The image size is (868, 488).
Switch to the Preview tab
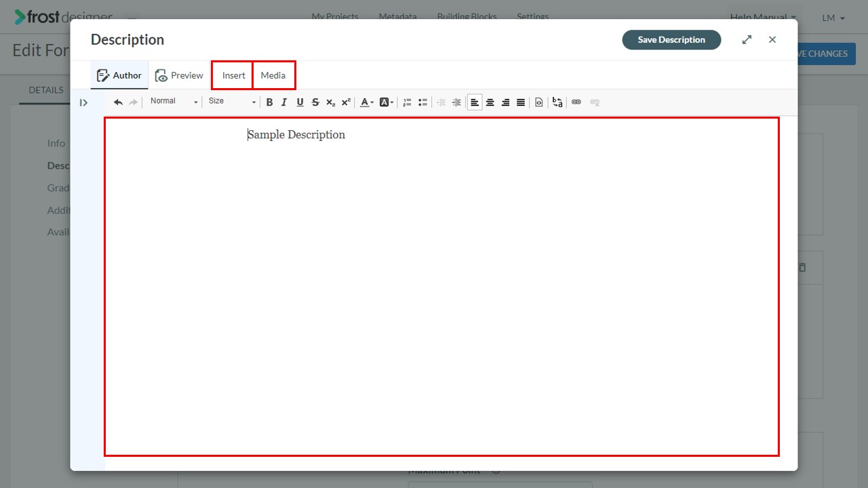click(x=179, y=75)
